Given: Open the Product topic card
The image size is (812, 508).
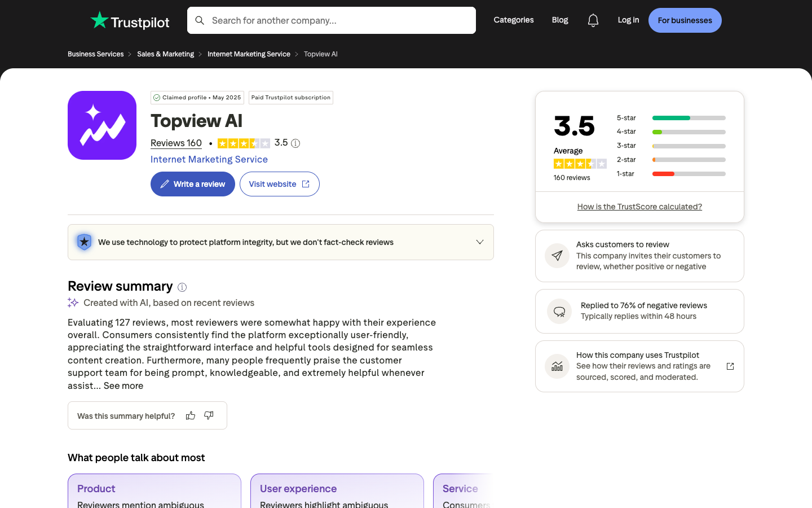Looking at the screenshot, I should tap(155, 491).
